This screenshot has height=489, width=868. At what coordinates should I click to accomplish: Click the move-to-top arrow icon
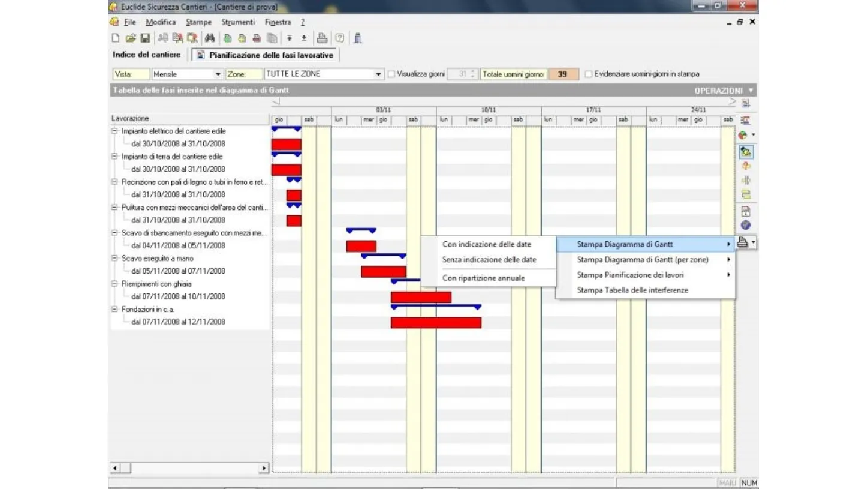(290, 38)
